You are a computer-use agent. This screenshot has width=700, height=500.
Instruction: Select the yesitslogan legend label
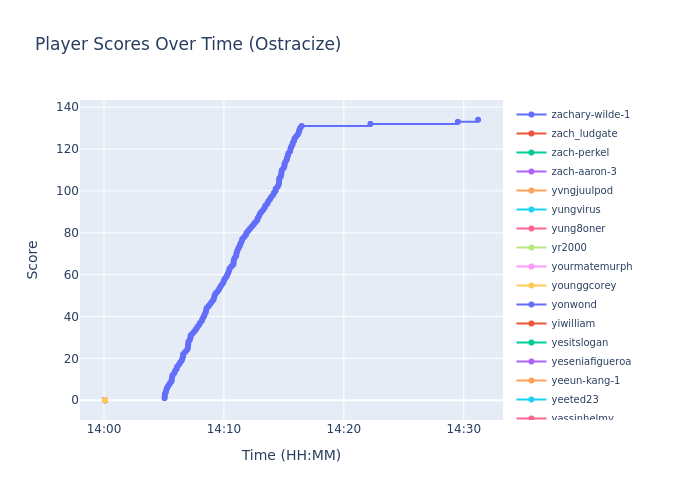tap(579, 343)
